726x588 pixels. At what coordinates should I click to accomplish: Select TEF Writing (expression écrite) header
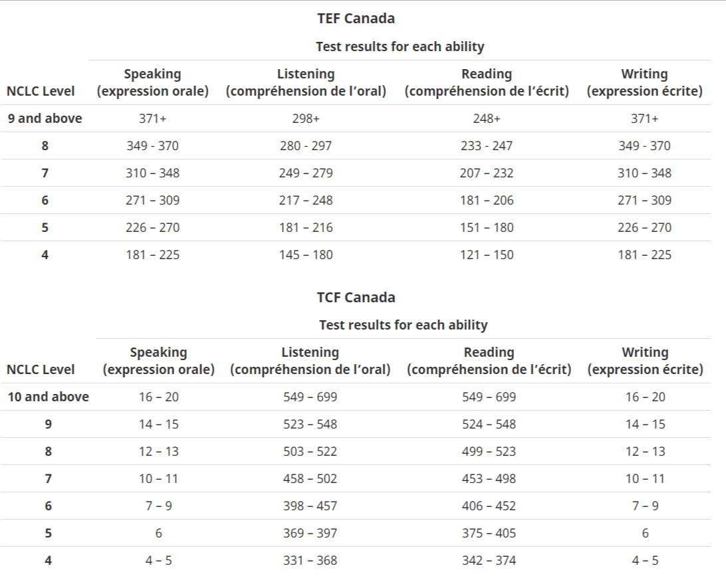644,82
